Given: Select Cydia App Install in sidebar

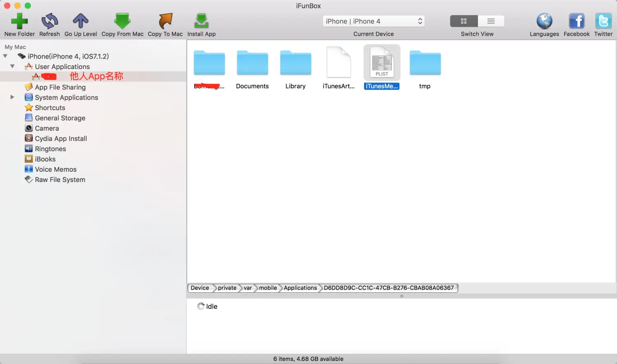Looking at the screenshot, I should (61, 138).
